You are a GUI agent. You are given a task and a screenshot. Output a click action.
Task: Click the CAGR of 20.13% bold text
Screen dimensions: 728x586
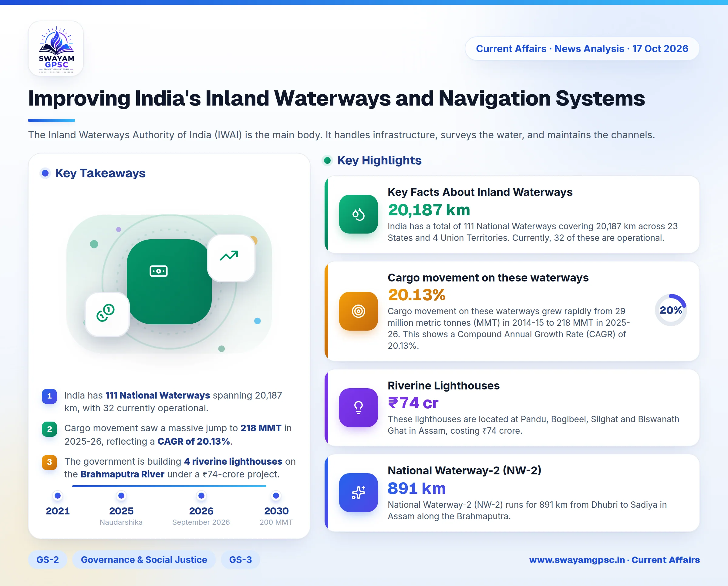(194, 442)
